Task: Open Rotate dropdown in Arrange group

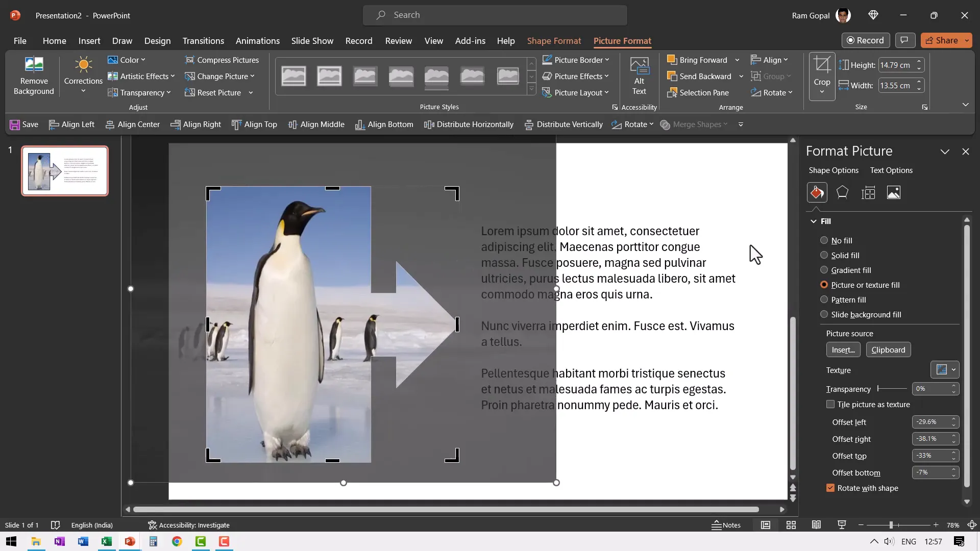Action: [x=771, y=92]
